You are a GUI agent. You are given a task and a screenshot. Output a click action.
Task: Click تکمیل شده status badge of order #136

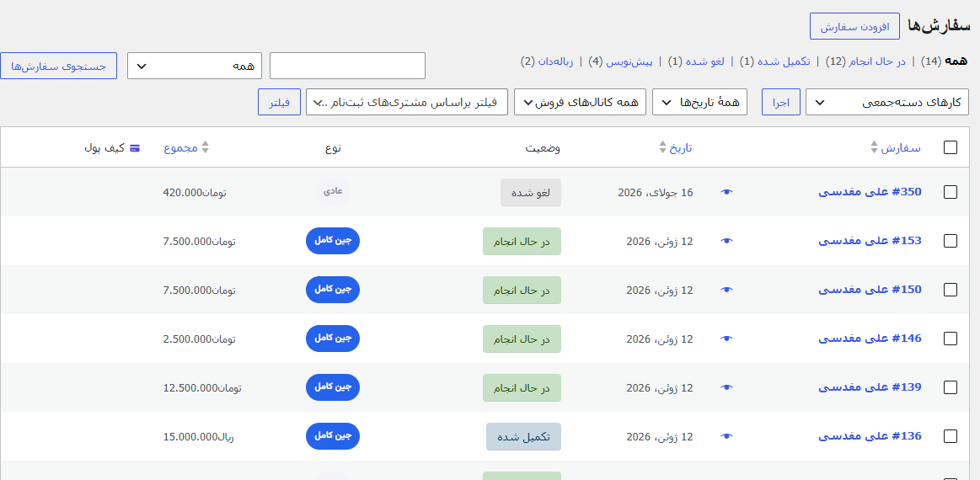pos(524,436)
